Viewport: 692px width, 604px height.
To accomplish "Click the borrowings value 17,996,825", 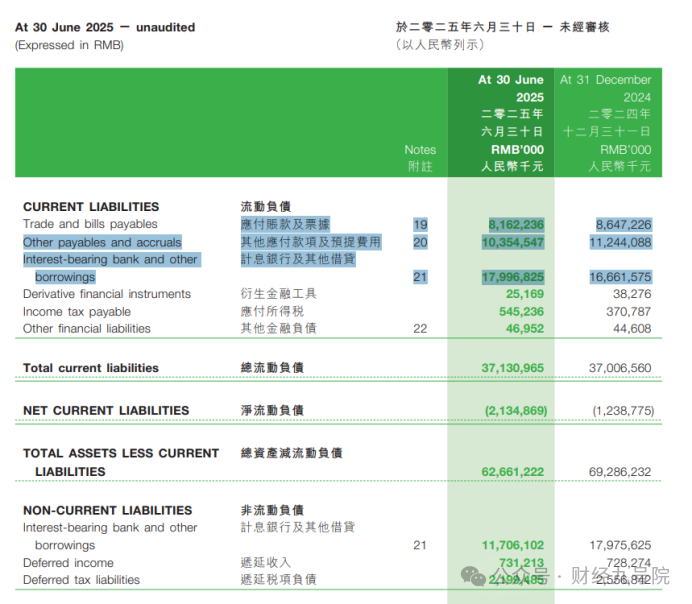I will coord(513,277).
